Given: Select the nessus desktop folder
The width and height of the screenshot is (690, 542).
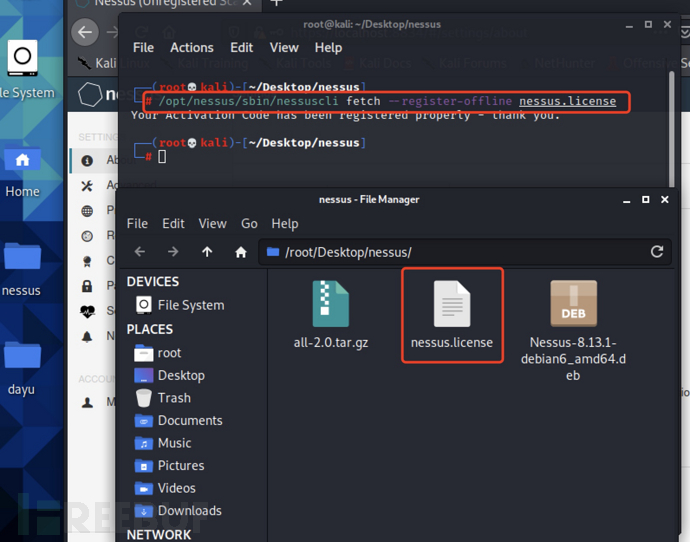Looking at the screenshot, I should click(22, 270).
